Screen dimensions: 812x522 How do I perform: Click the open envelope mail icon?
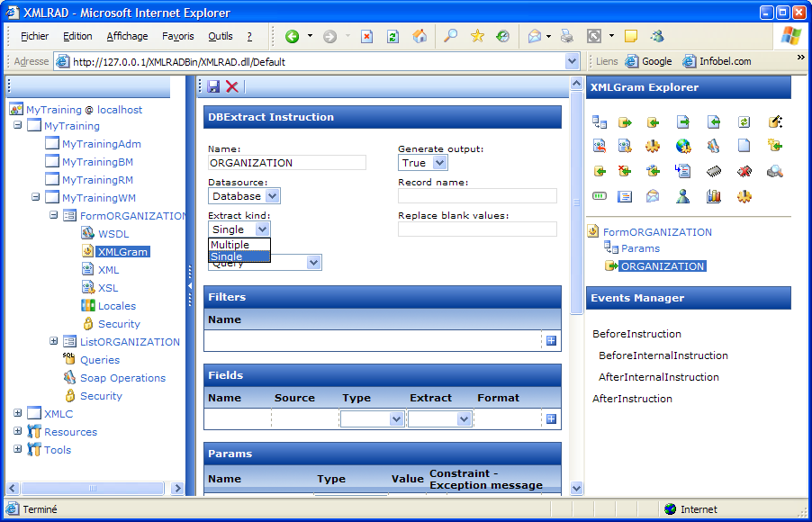point(654,196)
